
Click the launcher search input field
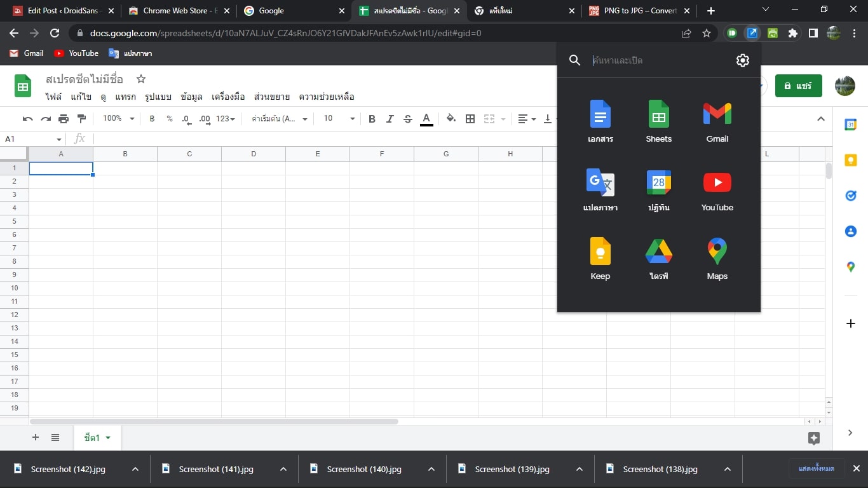tap(658, 60)
